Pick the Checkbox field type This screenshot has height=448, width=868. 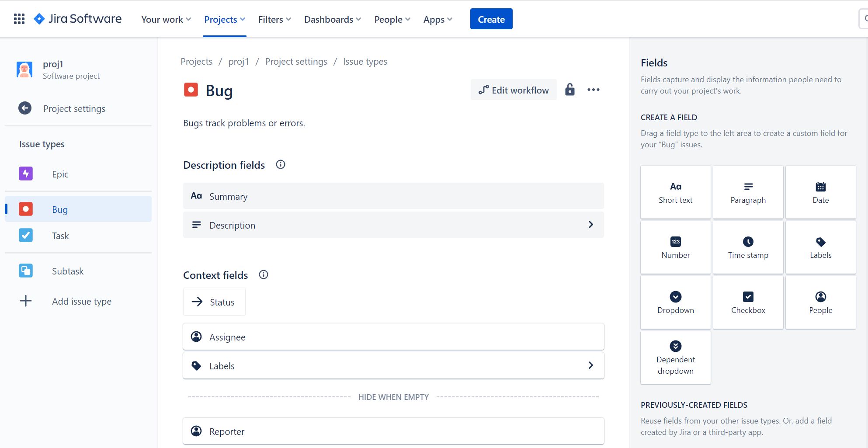pos(748,302)
